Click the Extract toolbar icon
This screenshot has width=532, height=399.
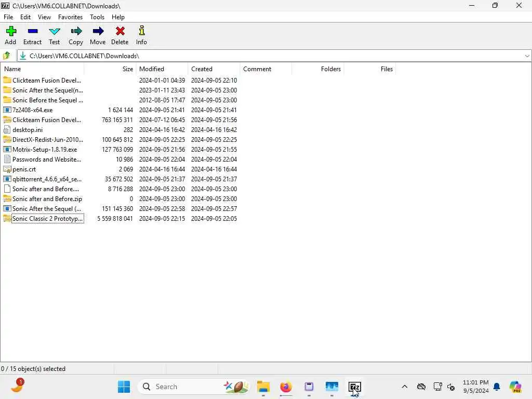(x=33, y=31)
